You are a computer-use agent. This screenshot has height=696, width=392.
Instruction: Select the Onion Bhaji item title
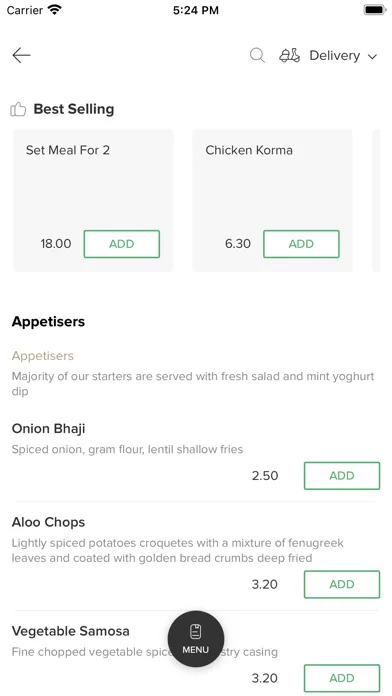tap(48, 429)
